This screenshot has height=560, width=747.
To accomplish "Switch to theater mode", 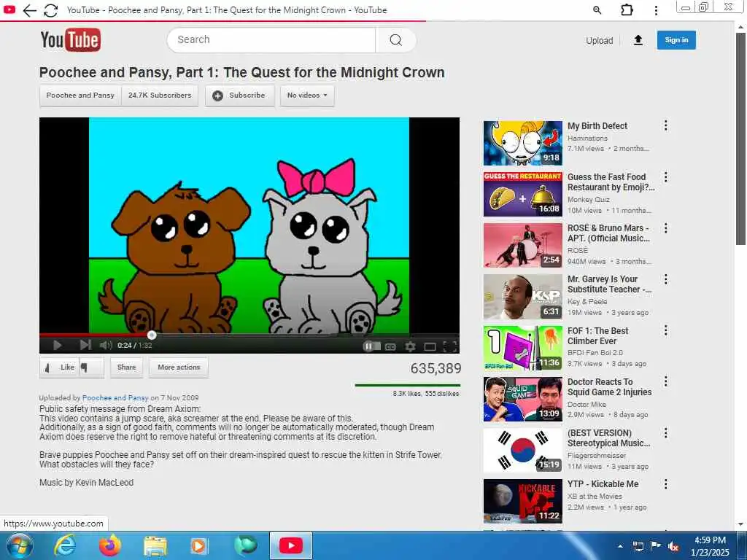I will (x=430, y=346).
